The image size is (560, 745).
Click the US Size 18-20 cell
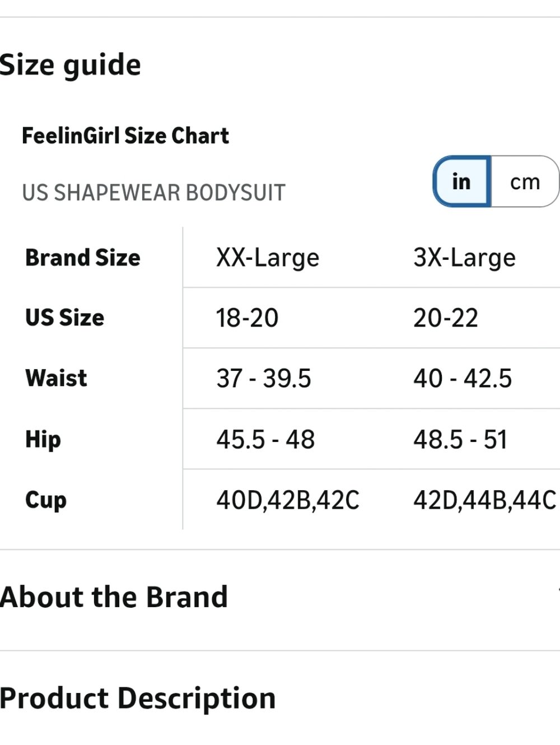pos(247,318)
